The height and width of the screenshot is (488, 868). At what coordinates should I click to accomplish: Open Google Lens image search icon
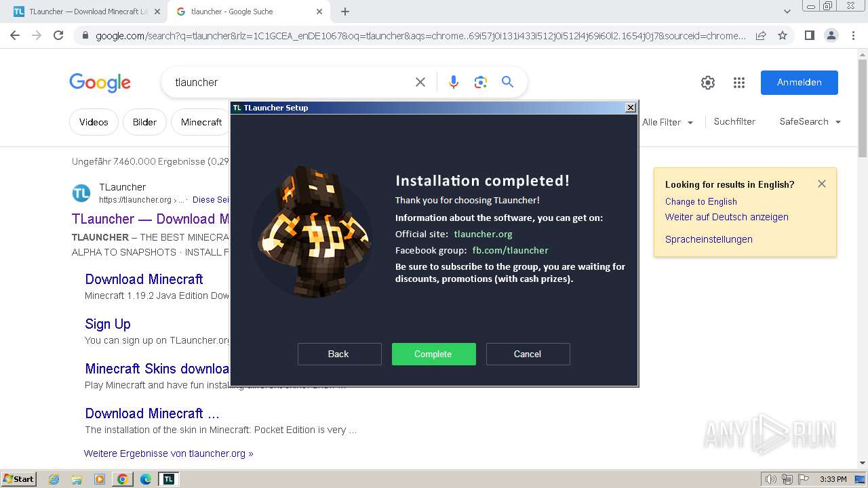pyautogui.click(x=481, y=82)
